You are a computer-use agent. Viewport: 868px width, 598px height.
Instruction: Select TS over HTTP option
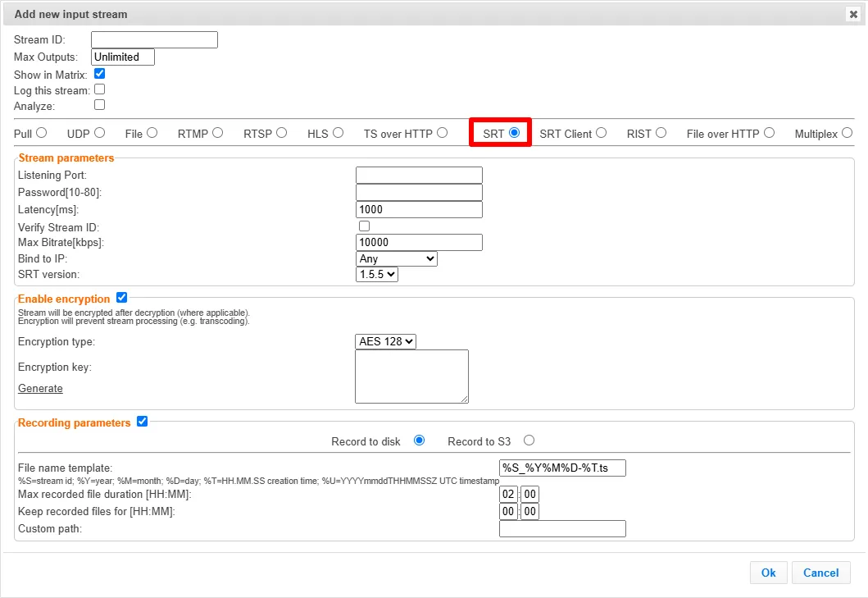tap(443, 133)
